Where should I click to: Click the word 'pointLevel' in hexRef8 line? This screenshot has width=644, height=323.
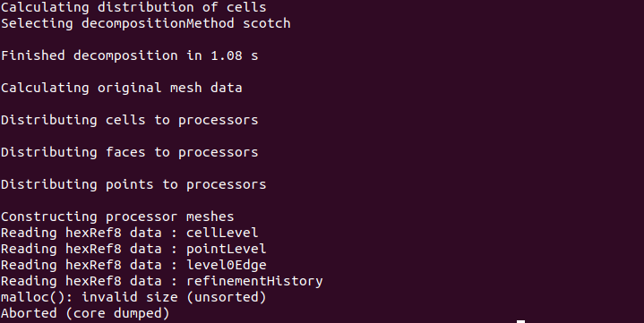(227, 249)
